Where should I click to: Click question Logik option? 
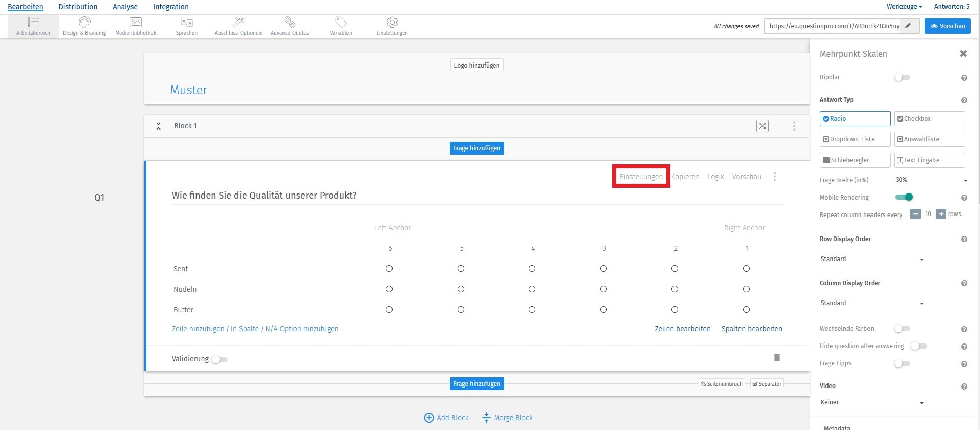[715, 177]
